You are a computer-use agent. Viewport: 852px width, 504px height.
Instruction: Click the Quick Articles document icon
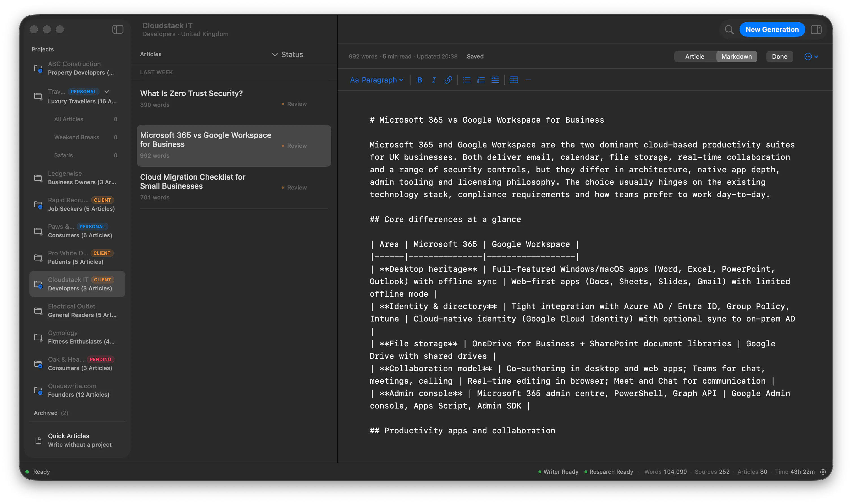[x=38, y=440]
